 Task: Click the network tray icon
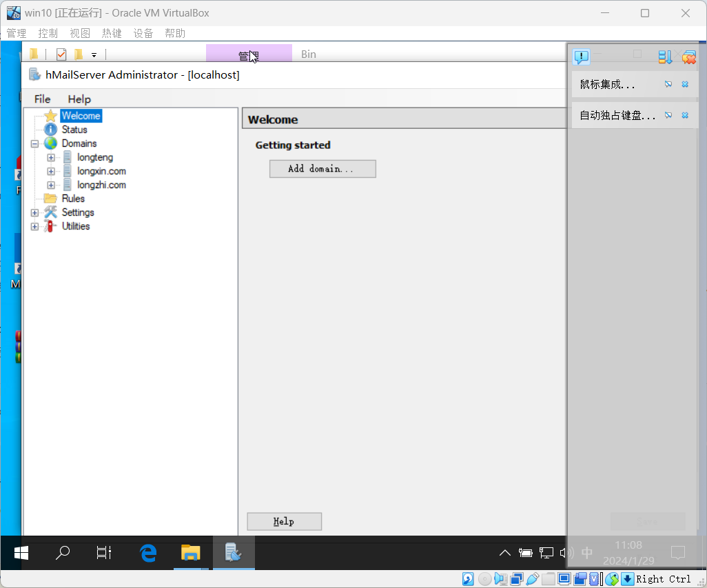(x=546, y=553)
